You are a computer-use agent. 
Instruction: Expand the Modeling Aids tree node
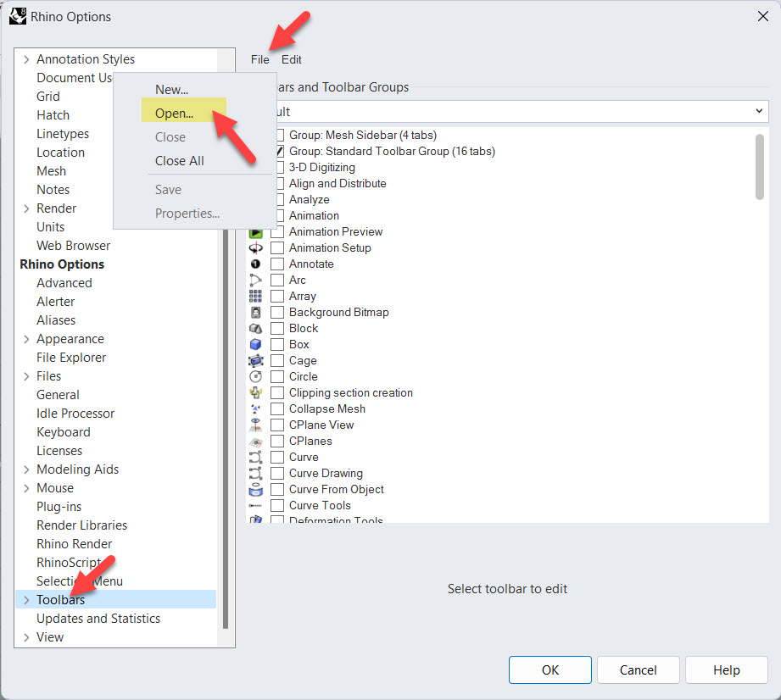click(26, 469)
